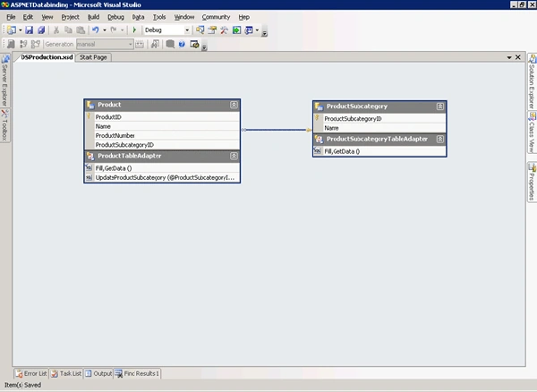
Task: Expand the Class View side tab
Action: 532,132
